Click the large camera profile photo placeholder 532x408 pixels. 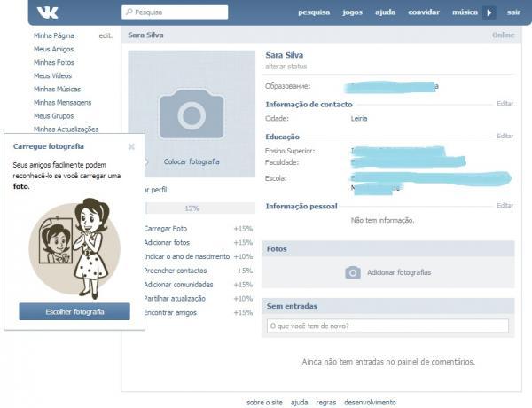pos(192,114)
